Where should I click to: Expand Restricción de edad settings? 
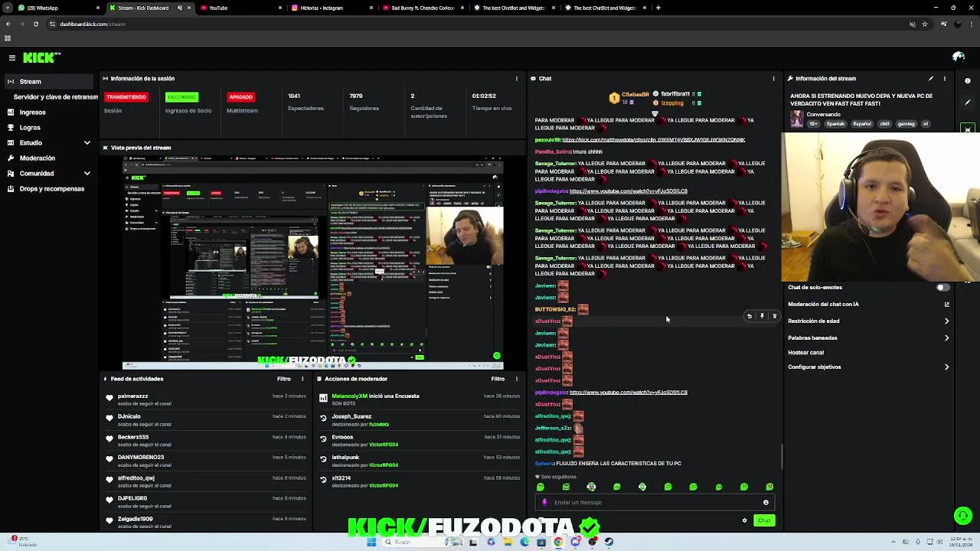coord(868,321)
